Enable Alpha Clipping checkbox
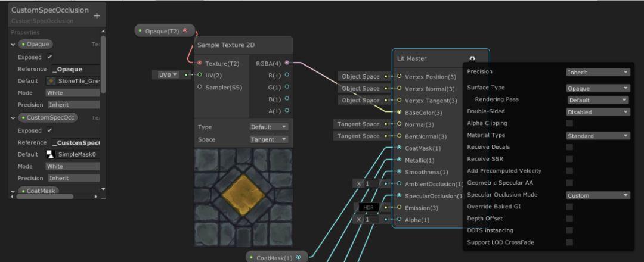The image size is (644, 262). coord(569,123)
